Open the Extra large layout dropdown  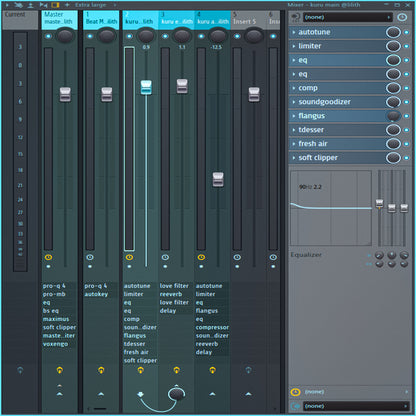pyautogui.click(x=95, y=5)
